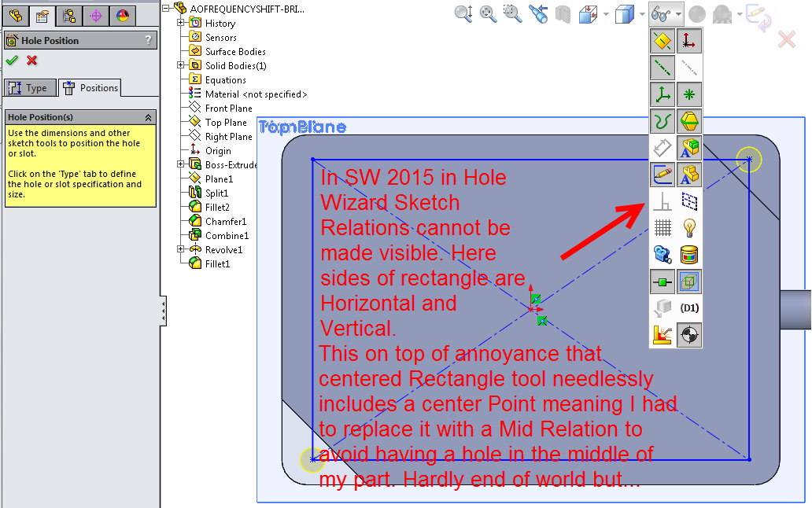Toggle View Decals icon
812x508 pixels.
(x=689, y=255)
